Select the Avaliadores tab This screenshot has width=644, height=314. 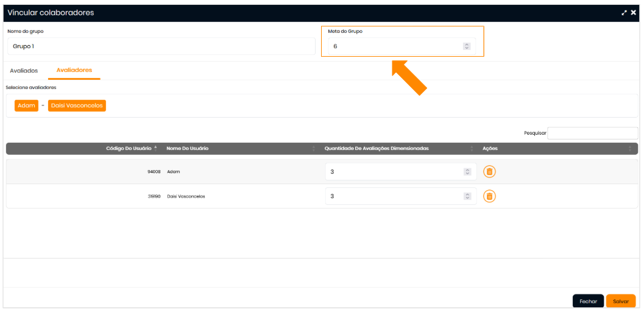coord(74,70)
